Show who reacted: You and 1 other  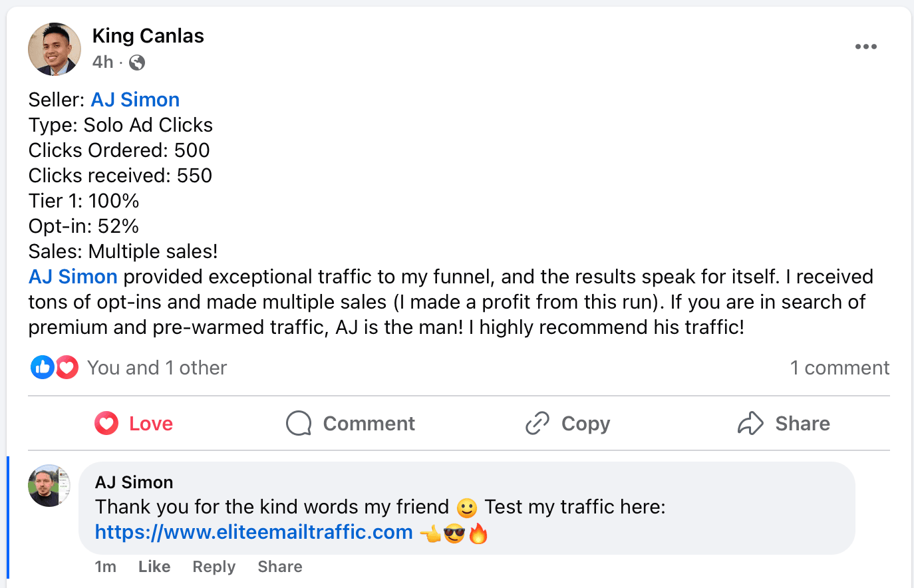click(x=157, y=368)
